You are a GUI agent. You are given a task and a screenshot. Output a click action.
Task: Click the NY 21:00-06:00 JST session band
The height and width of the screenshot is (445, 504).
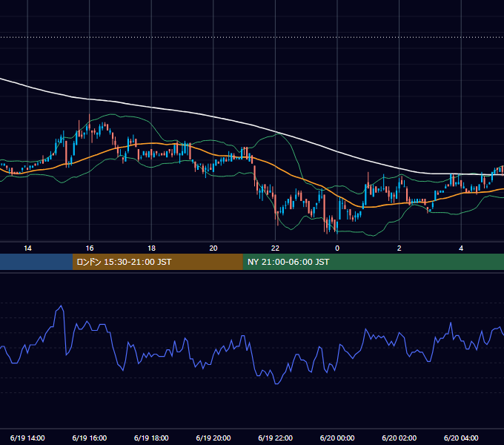[373, 262]
